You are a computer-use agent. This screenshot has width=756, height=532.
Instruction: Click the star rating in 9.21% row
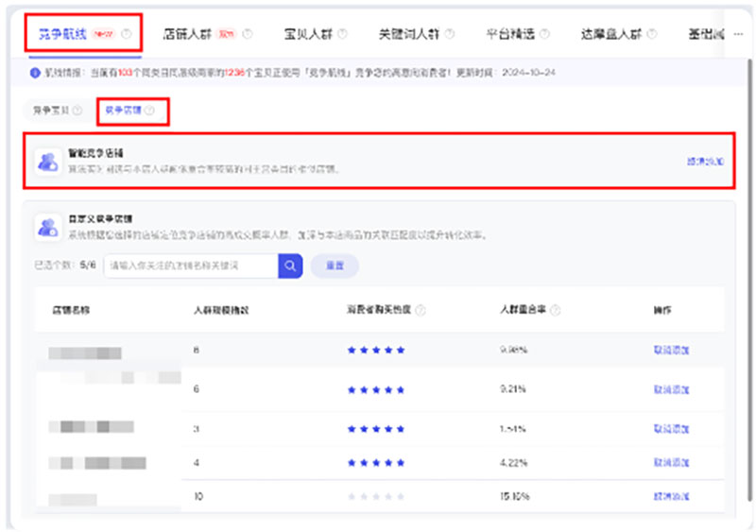[376, 389]
